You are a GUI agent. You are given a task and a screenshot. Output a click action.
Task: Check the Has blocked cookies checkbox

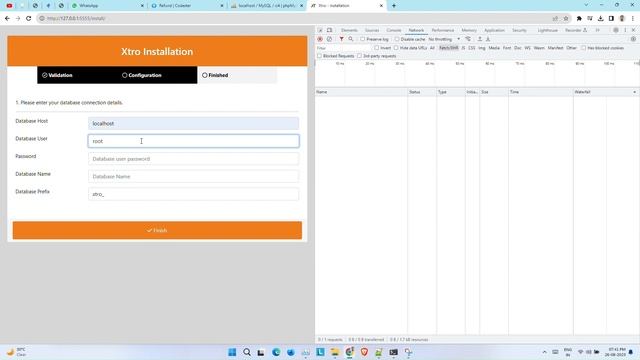pyautogui.click(x=584, y=48)
